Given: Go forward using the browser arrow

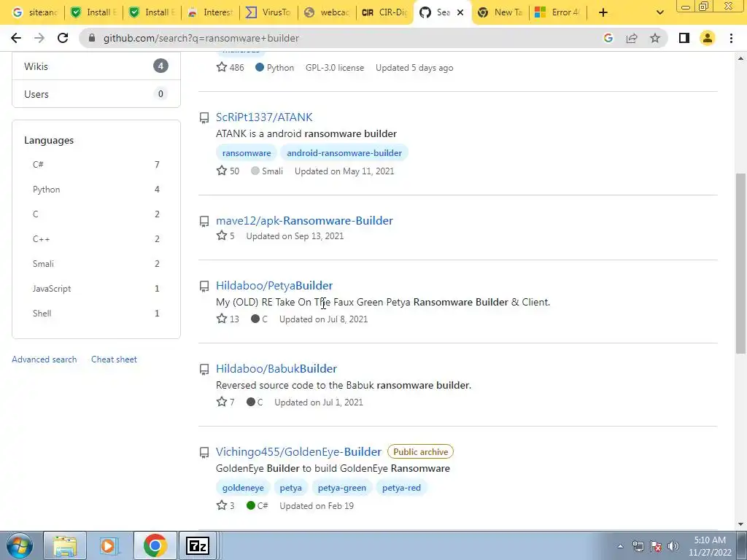Looking at the screenshot, I should (39, 38).
